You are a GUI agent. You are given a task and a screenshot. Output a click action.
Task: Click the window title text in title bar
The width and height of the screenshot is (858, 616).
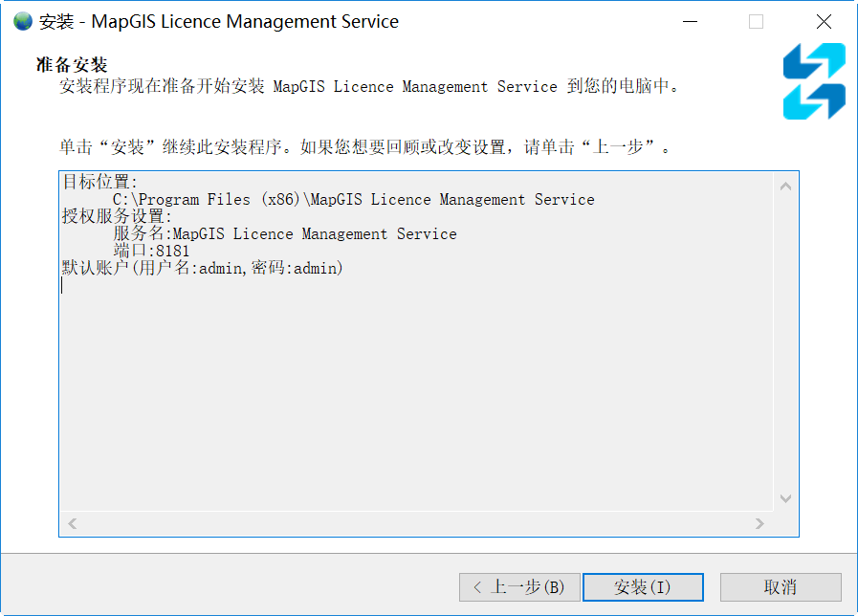tap(219, 21)
